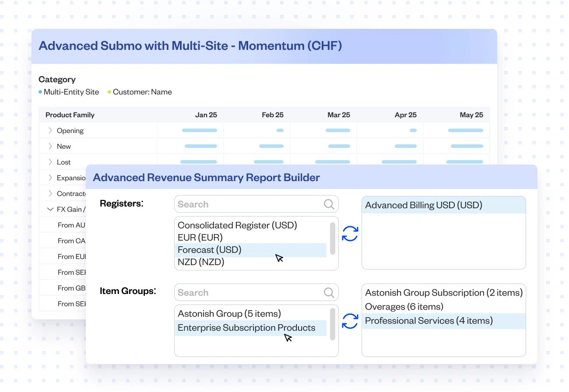Select Consolidated Register (USD) entry
569x392 pixels.
pos(237,225)
